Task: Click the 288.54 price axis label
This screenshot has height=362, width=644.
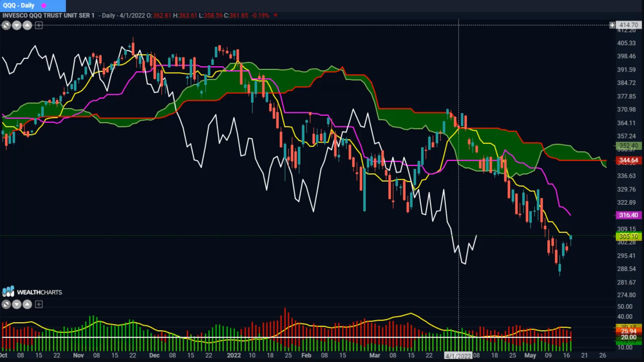Action: 627,269
